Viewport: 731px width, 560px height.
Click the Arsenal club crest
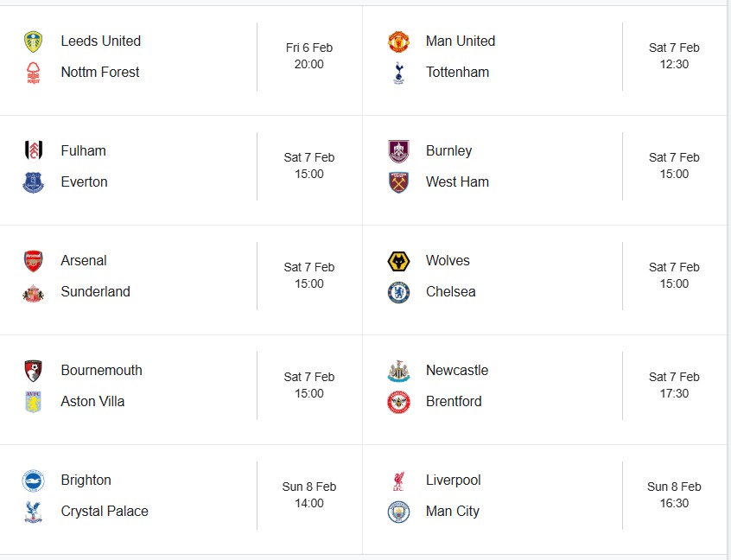point(33,261)
